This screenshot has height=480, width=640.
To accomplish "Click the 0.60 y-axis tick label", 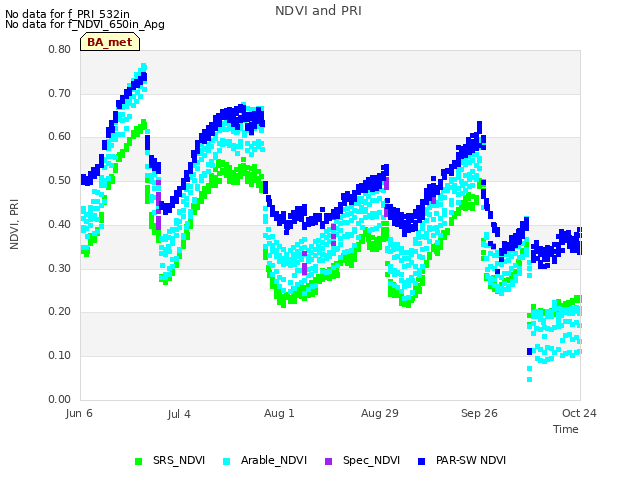I will [x=60, y=137].
